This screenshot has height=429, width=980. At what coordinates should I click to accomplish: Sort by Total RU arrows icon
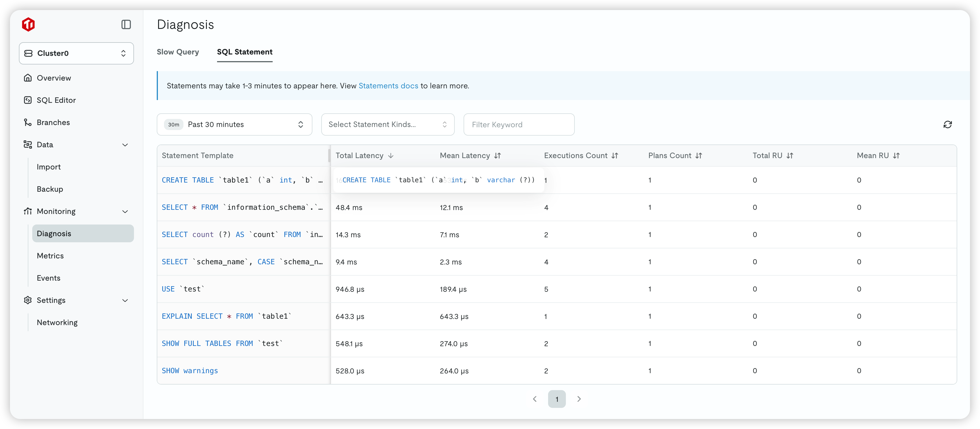[x=790, y=156]
